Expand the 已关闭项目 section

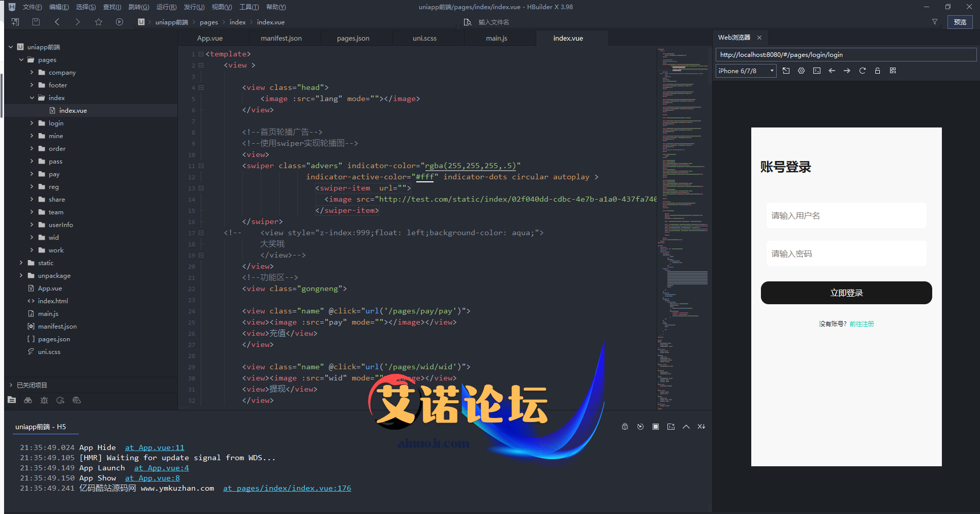click(x=11, y=385)
